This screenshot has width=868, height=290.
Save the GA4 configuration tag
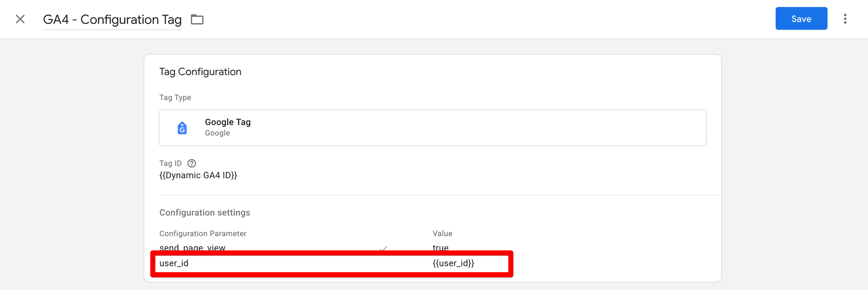tap(801, 19)
